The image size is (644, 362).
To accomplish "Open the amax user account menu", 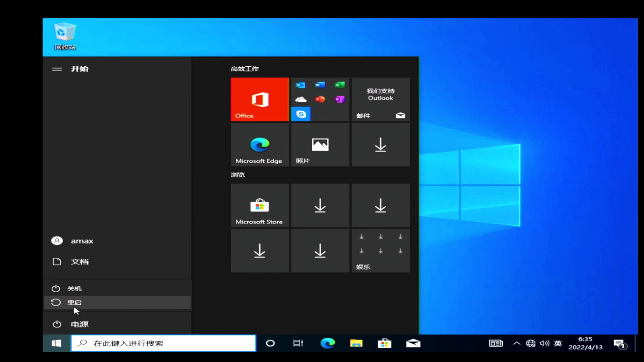I will tap(117, 241).
